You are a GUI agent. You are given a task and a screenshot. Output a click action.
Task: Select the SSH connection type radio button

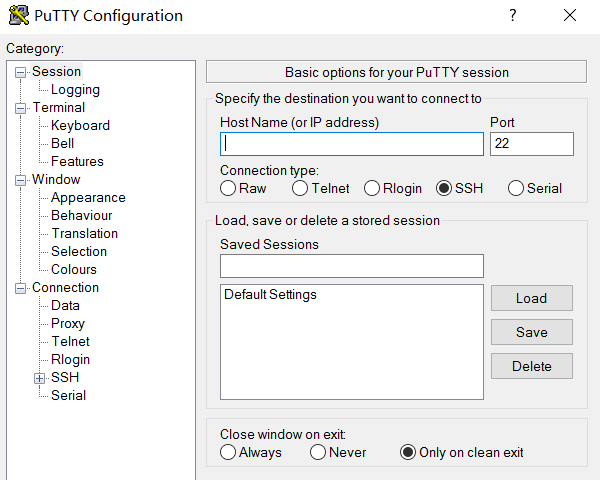pyautogui.click(x=443, y=188)
